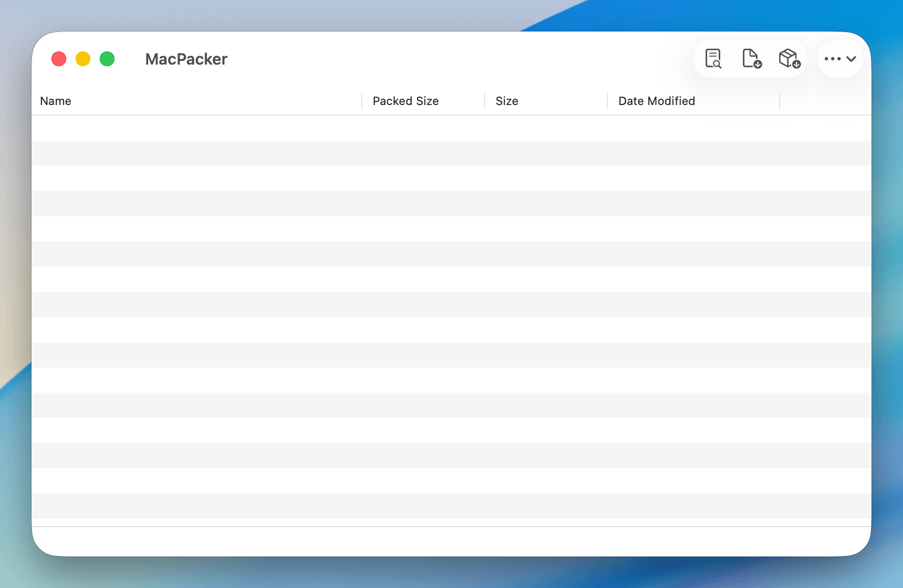The width and height of the screenshot is (903, 588).
Task: Click the preview file toolbar icon
Action: pos(713,59)
